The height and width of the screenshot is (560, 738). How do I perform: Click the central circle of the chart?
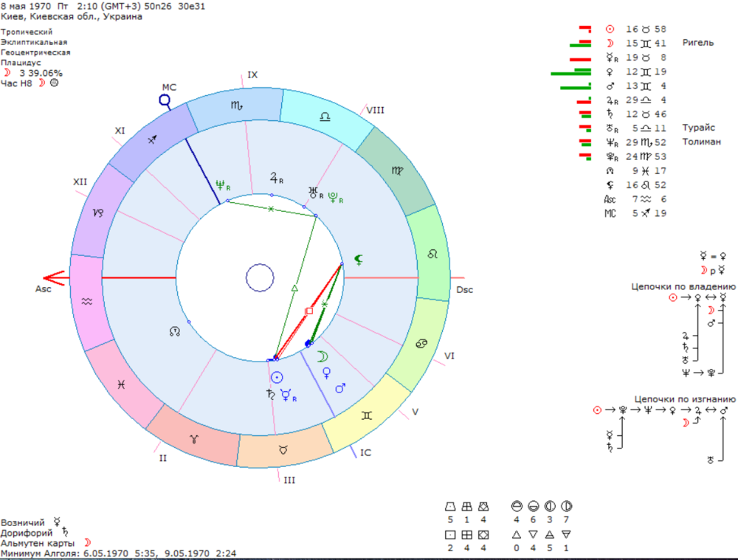coord(260,277)
